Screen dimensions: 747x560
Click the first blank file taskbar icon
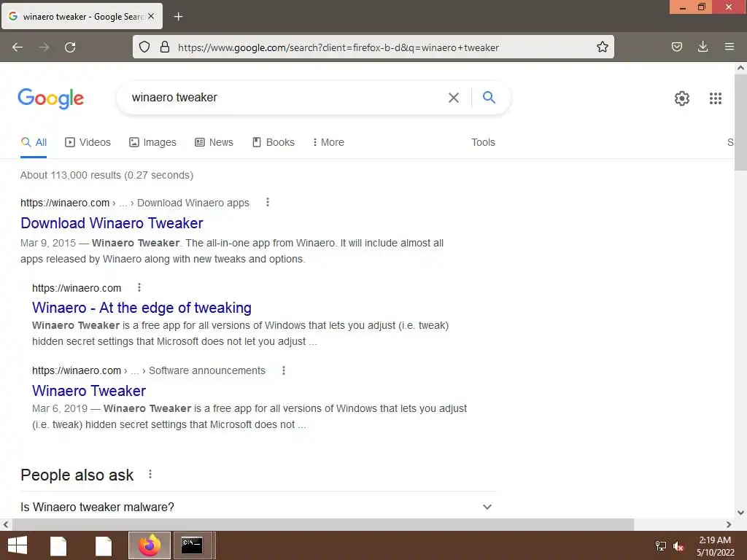[58, 545]
